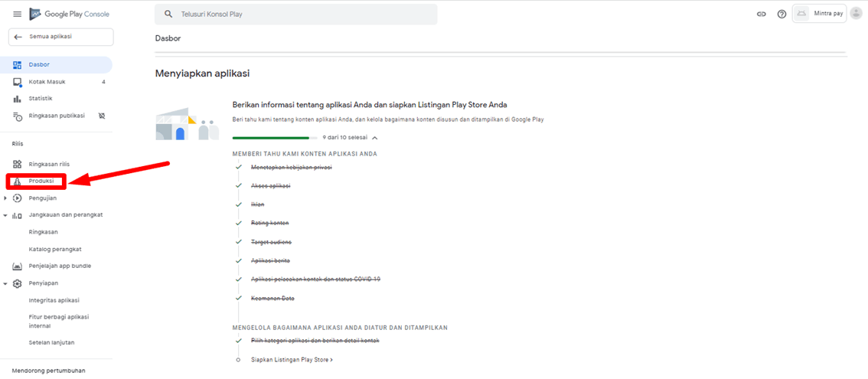Click the Semua aplikasi back button
The height and width of the screenshot is (379, 868).
click(60, 37)
